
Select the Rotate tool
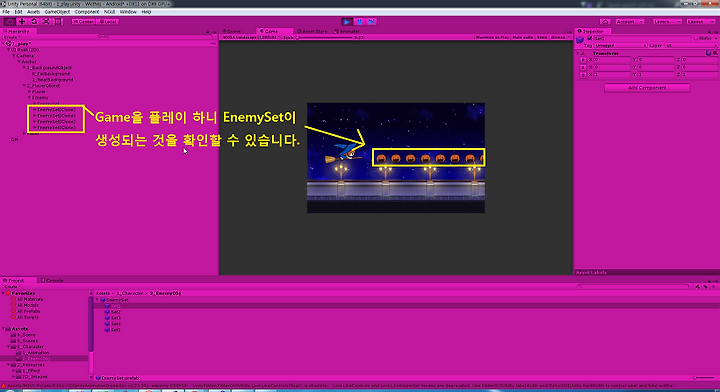34,22
